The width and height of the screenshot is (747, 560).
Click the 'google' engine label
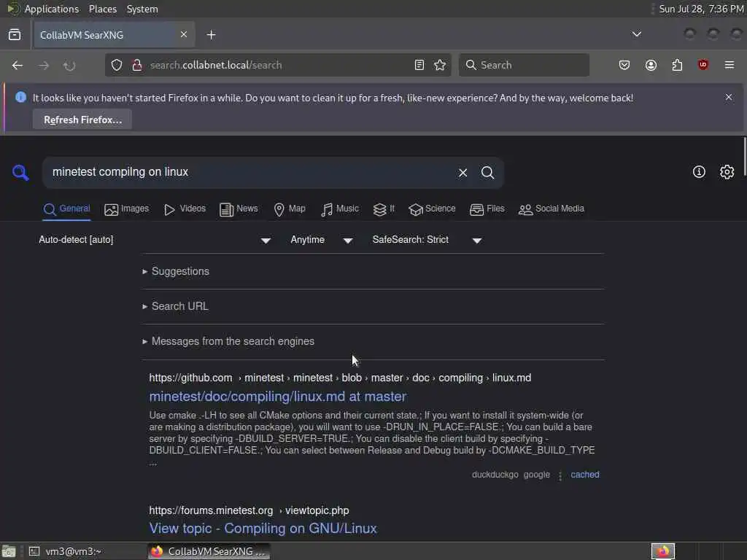(536, 475)
